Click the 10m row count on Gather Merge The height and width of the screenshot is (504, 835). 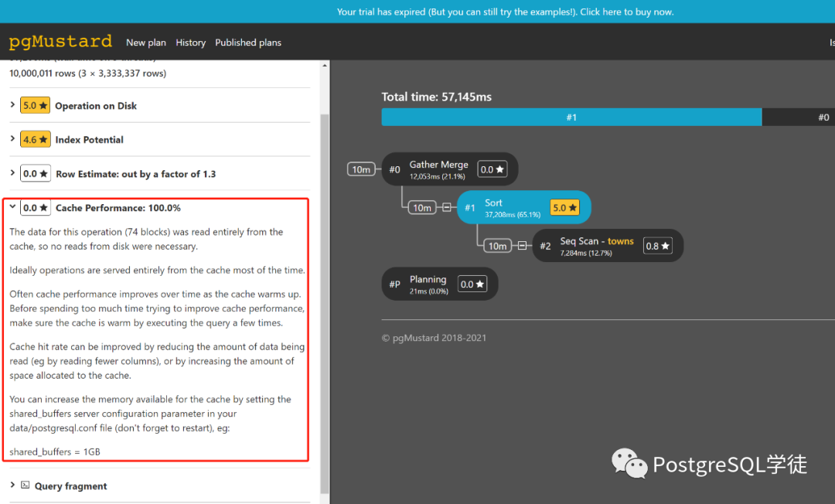click(361, 169)
